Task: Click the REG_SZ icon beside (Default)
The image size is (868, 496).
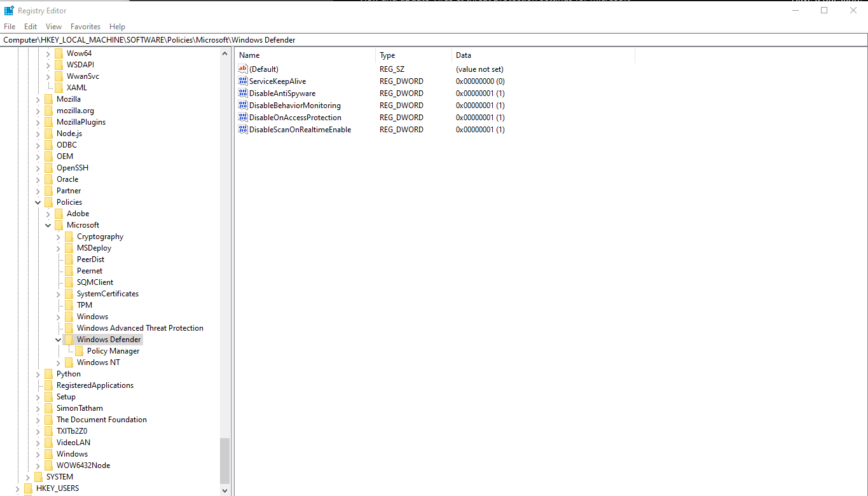Action: 242,69
